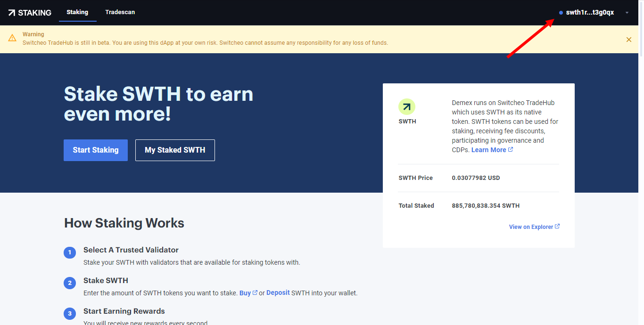Screen dimensions: 644x325
Task: Dismiss the beta warning banner
Action: [629, 40]
